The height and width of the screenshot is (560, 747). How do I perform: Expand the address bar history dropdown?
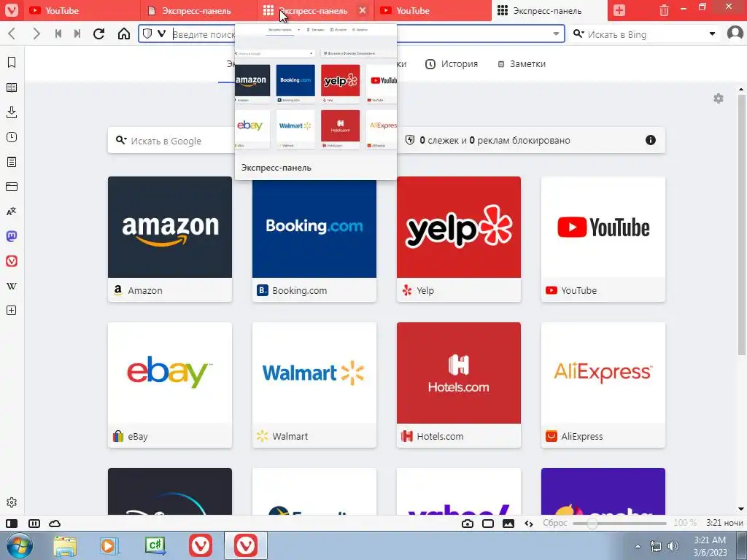pos(556,34)
